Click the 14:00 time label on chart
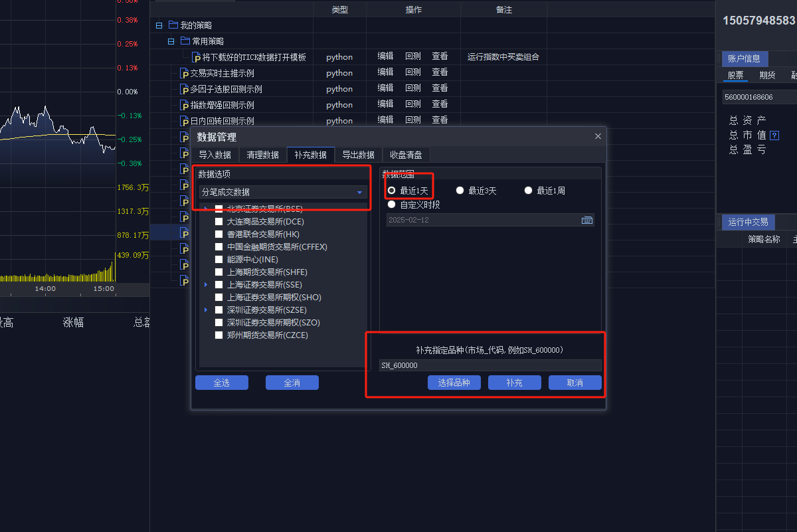Image resolution: width=797 pixels, height=532 pixels. [45, 289]
